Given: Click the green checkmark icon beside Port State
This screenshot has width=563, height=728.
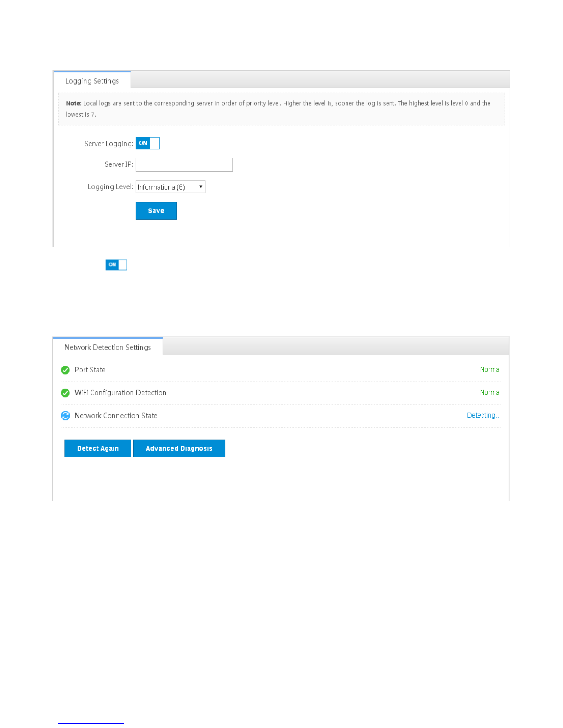Looking at the screenshot, I should pos(65,370).
